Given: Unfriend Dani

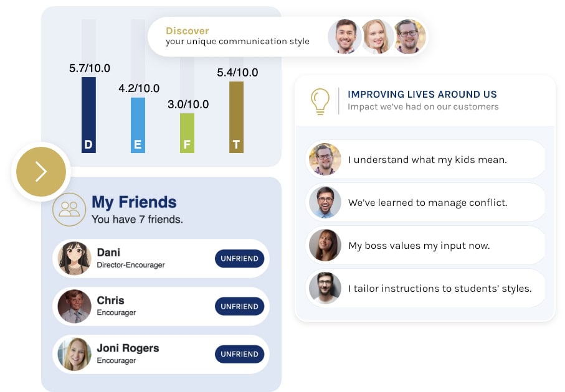Looking at the screenshot, I should (239, 259).
